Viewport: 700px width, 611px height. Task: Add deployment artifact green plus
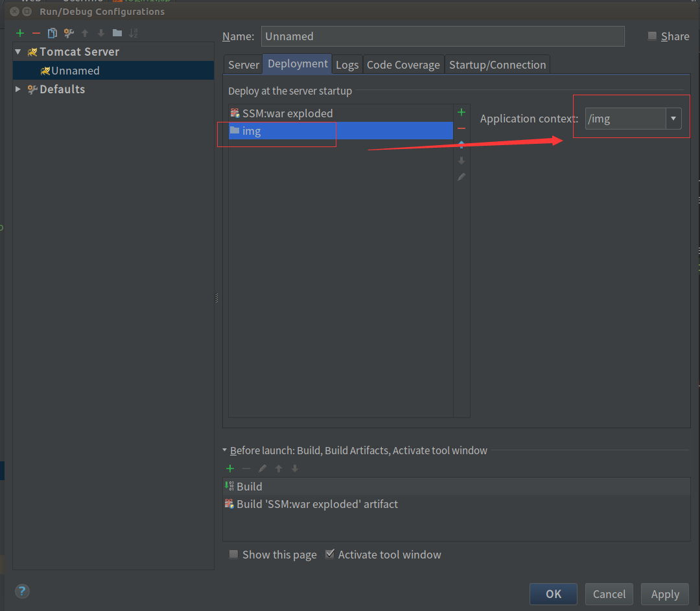(461, 112)
